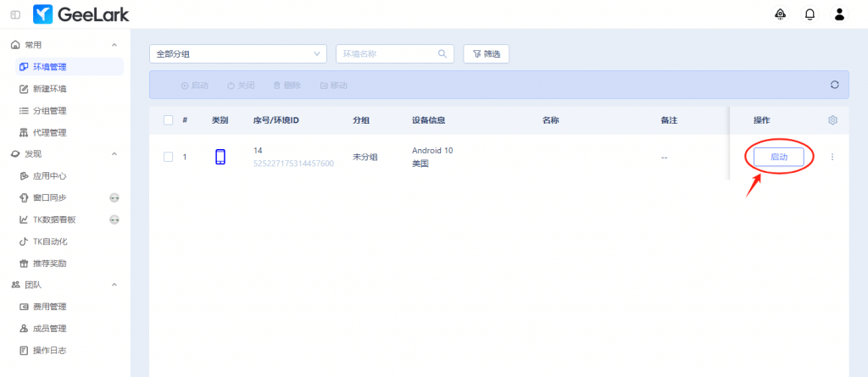The width and height of the screenshot is (868, 377).
Task: Go to 新建环境 in the sidebar
Action: [49, 89]
